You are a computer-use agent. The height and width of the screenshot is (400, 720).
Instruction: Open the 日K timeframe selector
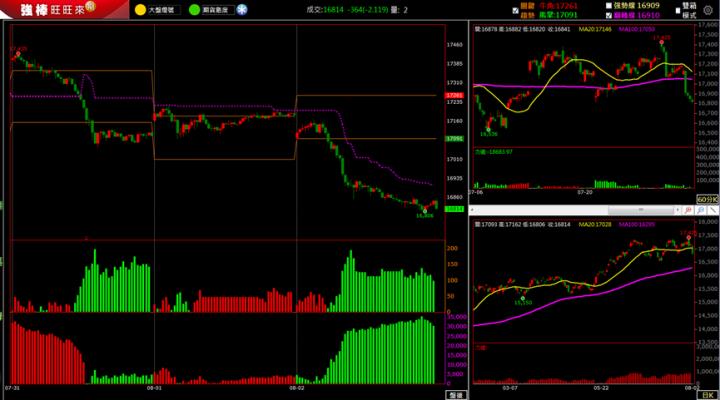[x=707, y=393]
